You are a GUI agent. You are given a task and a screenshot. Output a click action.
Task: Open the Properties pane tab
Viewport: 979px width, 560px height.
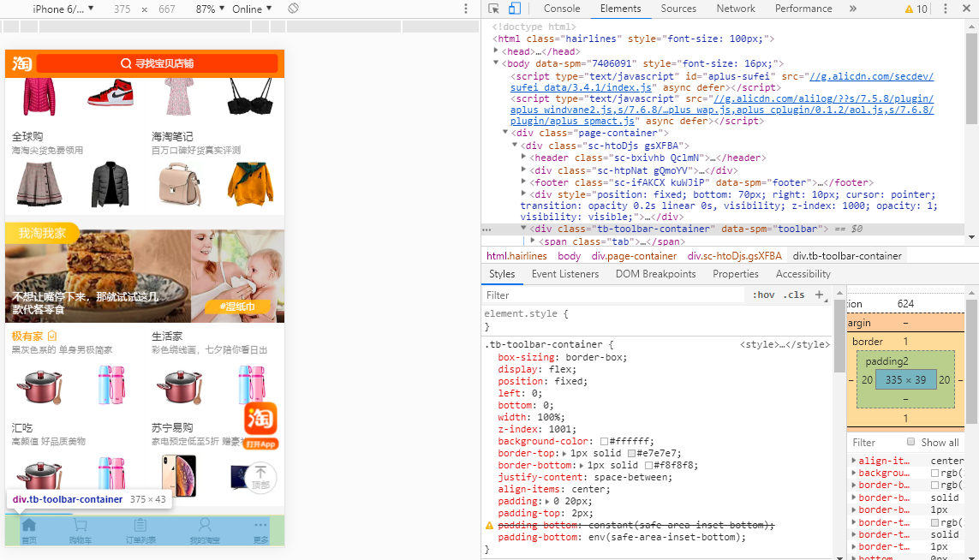736,274
